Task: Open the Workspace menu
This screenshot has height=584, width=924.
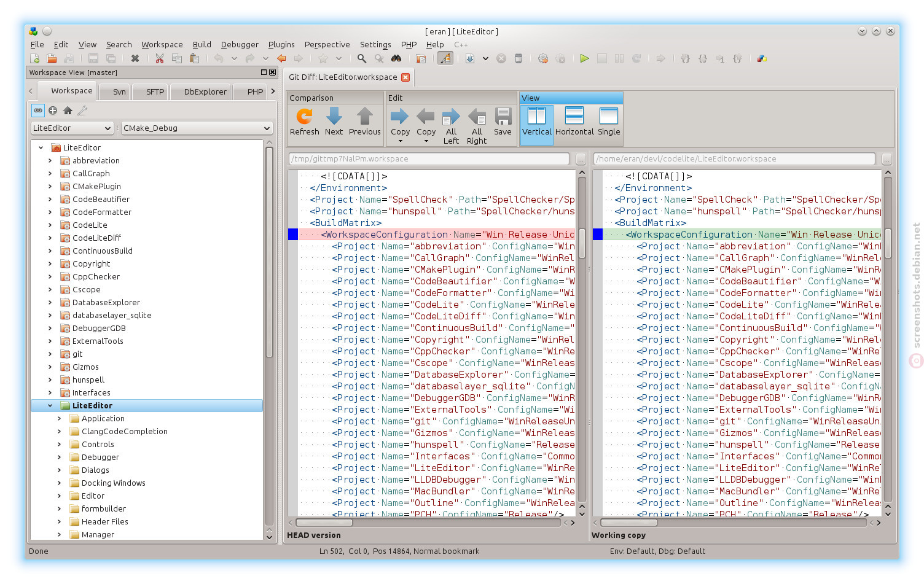Action: tap(162, 45)
